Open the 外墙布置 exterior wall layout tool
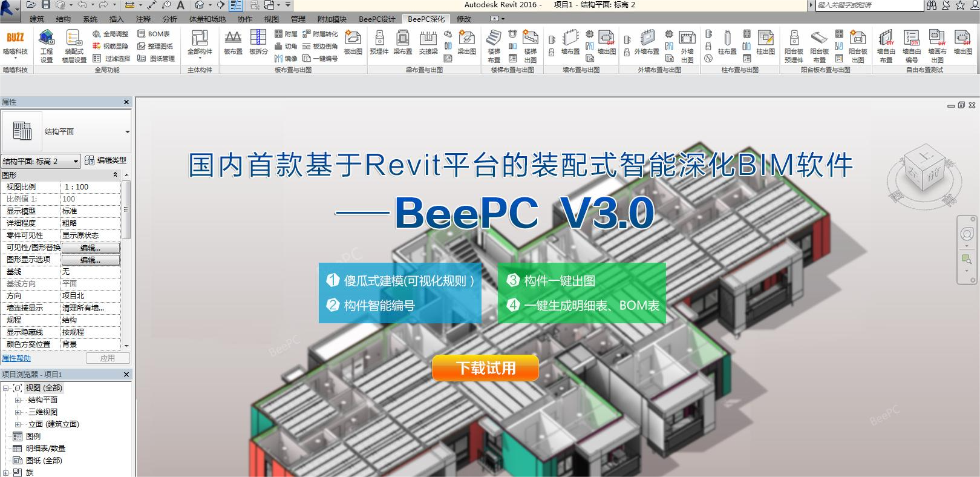980x477 pixels. pos(647,42)
